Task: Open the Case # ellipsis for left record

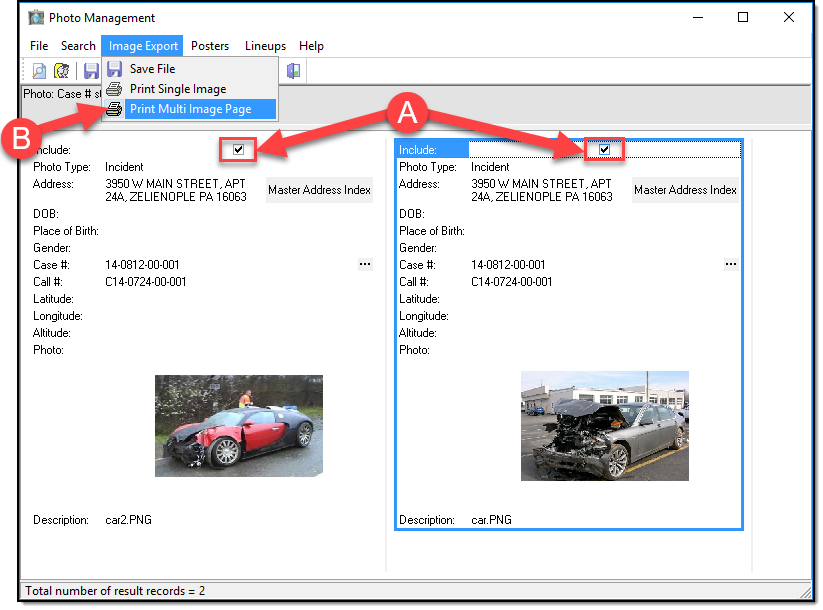Action: point(365,264)
